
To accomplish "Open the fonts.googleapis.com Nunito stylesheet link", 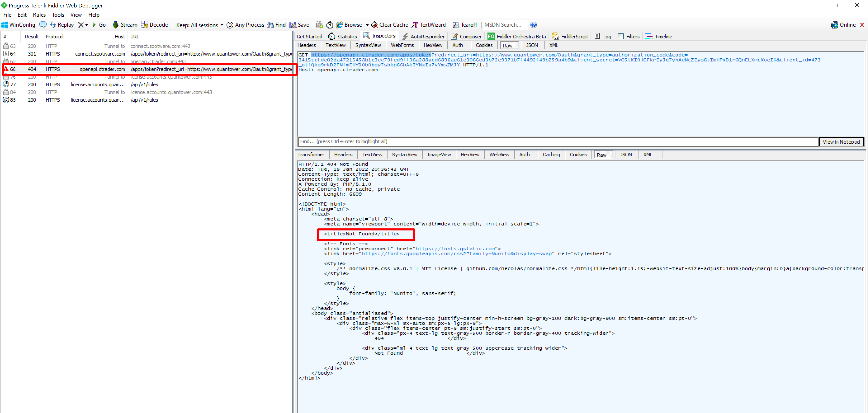I will 456,254.
